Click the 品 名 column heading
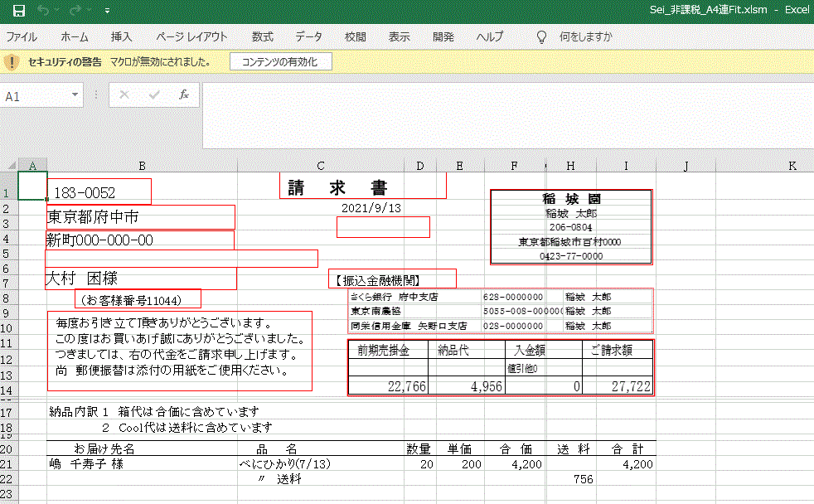814x504 pixels. point(277,449)
